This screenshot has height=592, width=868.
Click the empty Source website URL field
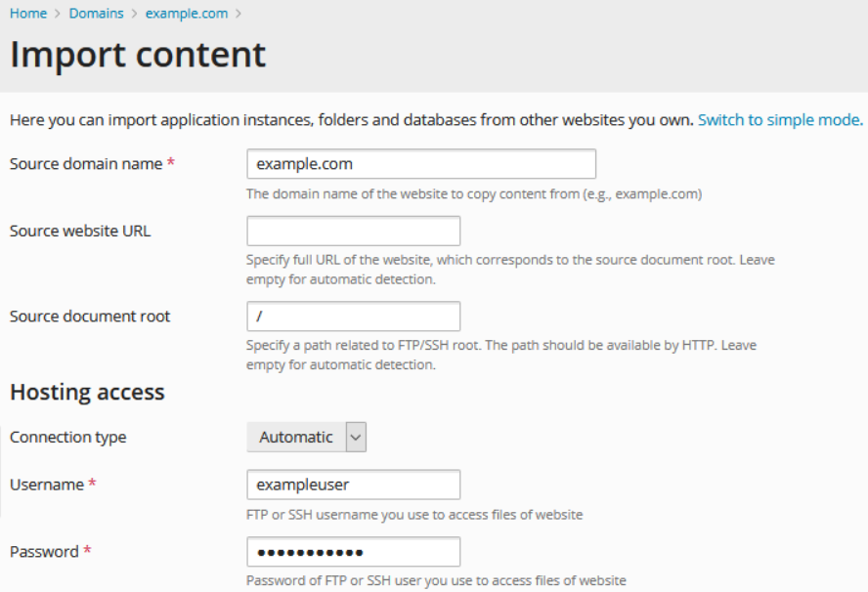353,232
